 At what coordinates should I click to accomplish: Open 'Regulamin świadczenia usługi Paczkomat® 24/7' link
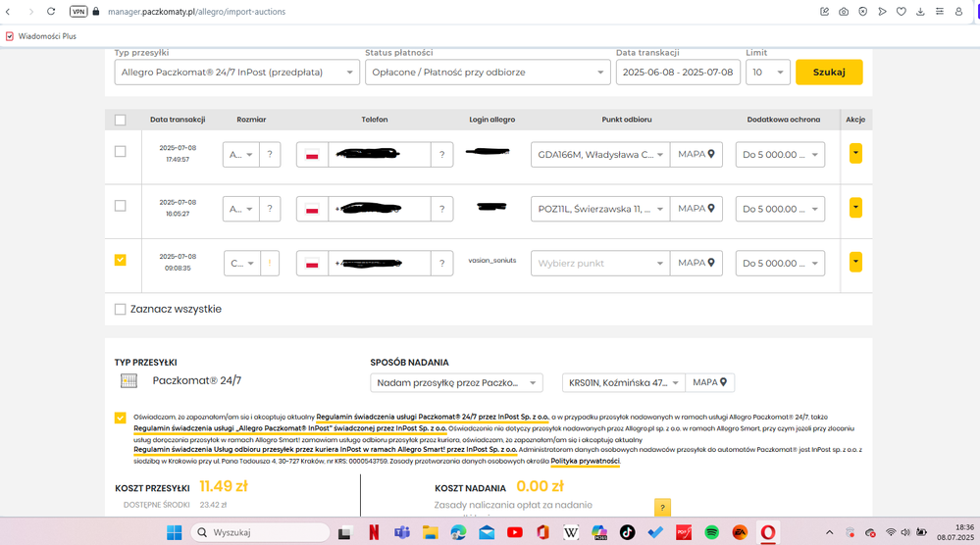click(433, 417)
